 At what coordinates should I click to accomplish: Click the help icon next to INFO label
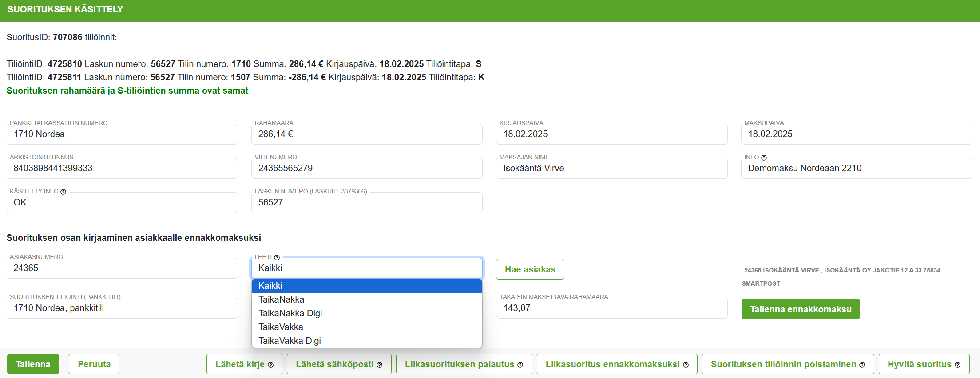point(764,158)
